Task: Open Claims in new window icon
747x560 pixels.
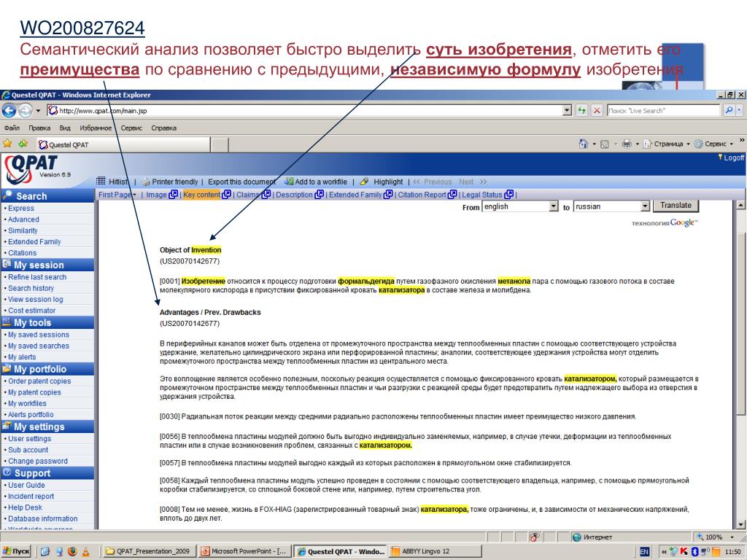Action: (266, 194)
